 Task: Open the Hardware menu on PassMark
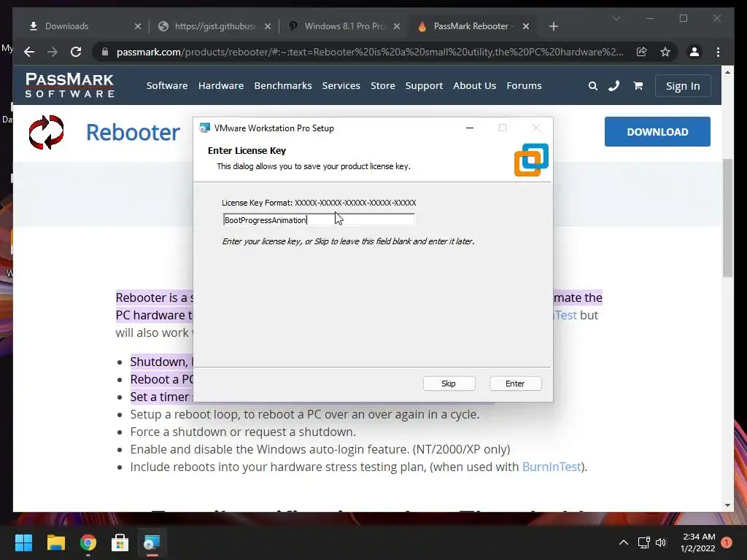(x=221, y=86)
